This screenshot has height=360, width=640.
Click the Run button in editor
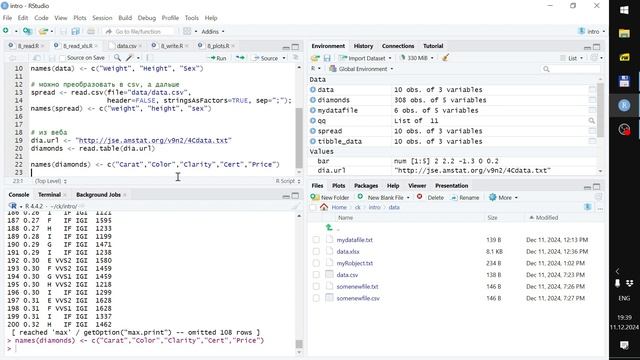click(218, 58)
